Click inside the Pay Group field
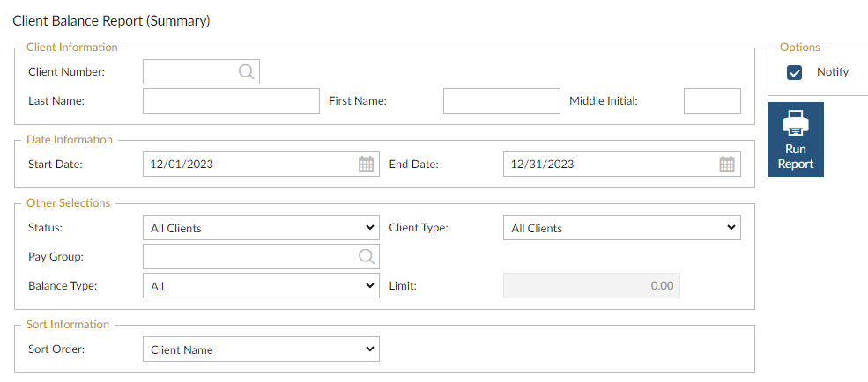Screen dimensions: 868x382 [x=249, y=256]
